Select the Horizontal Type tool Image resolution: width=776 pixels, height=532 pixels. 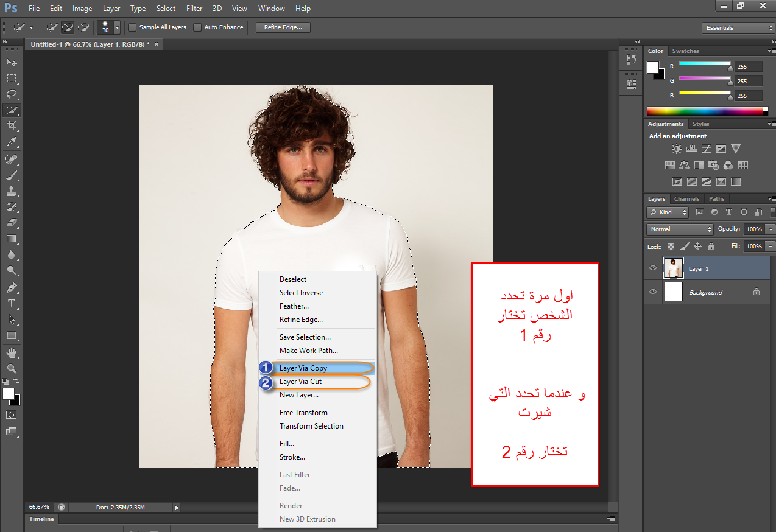click(12, 303)
